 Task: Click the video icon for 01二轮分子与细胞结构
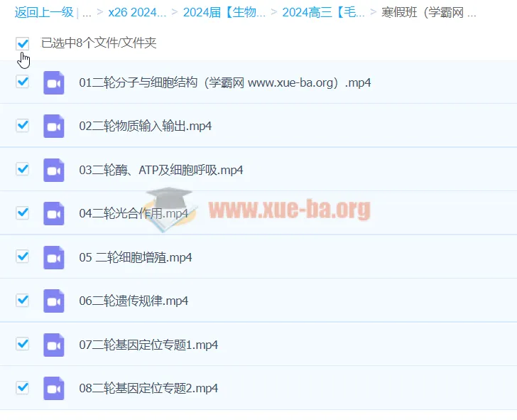point(54,82)
